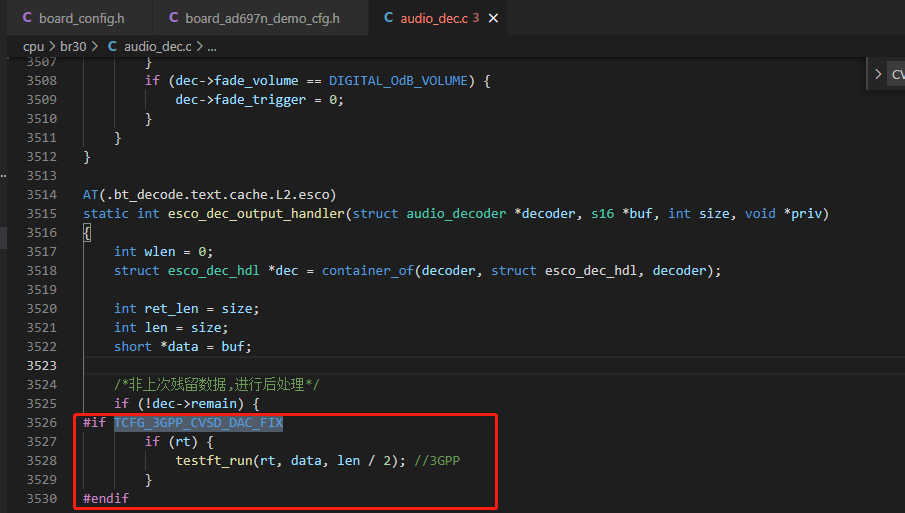905x513 pixels.
Task: Click the Chinese comment on line 3524
Action: 216,384
